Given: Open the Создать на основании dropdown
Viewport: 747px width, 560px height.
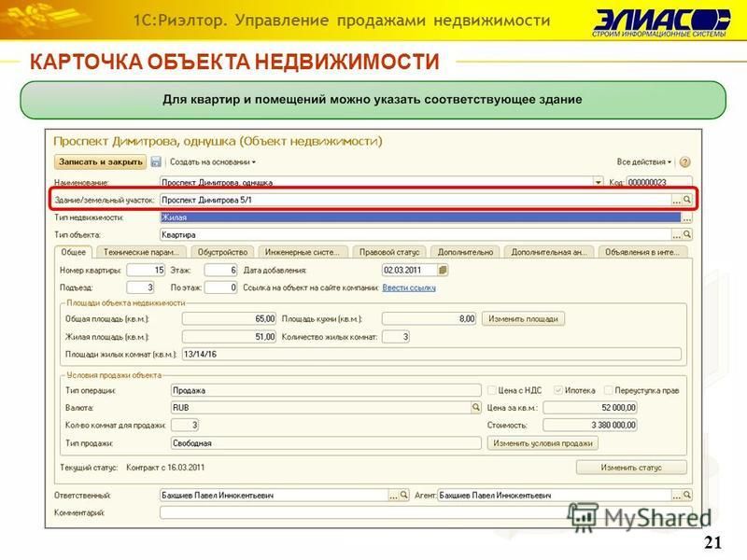Looking at the screenshot, I should click(x=213, y=162).
